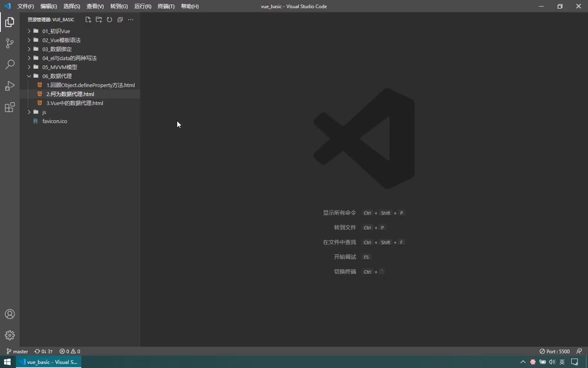This screenshot has width=588, height=368.
Task: Open volume control in system tray
Action: point(552,362)
